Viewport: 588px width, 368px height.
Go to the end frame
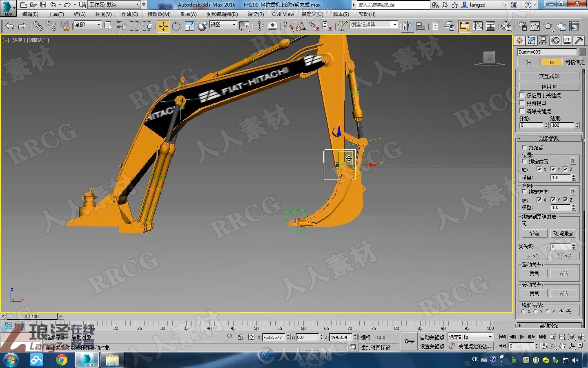(542, 337)
